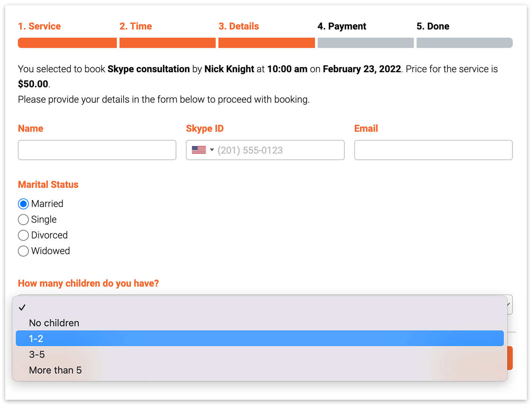Open the country code dropdown arrow
Image resolution: width=532 pixels, height=405 pixels.
212,150
